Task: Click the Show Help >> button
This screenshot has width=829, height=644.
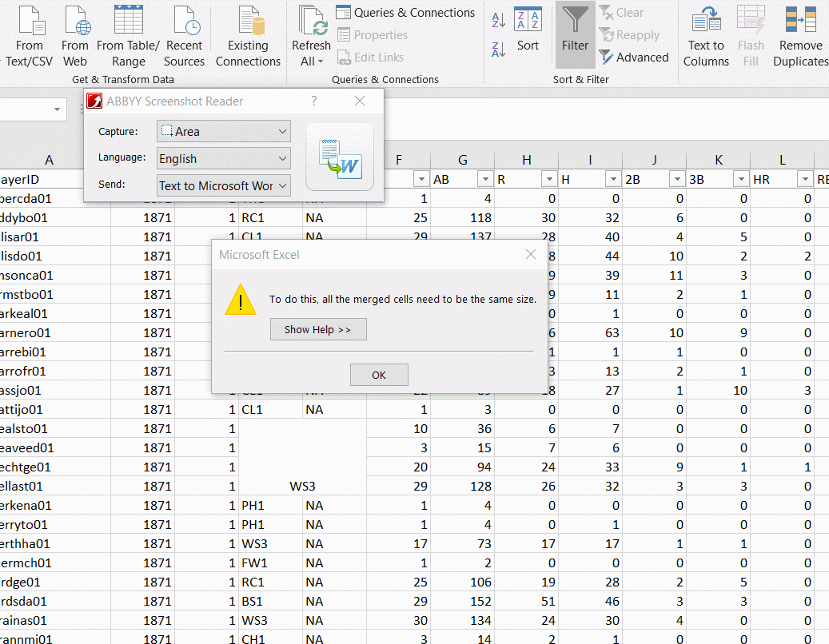Action: [318, 329]
